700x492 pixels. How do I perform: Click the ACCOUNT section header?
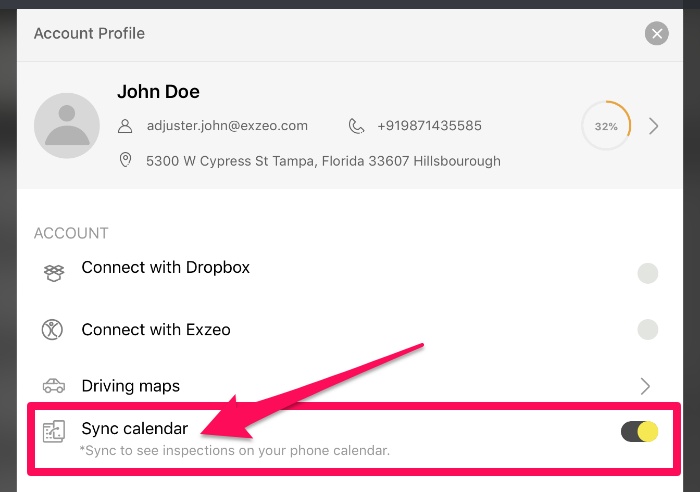click(71, 233)
